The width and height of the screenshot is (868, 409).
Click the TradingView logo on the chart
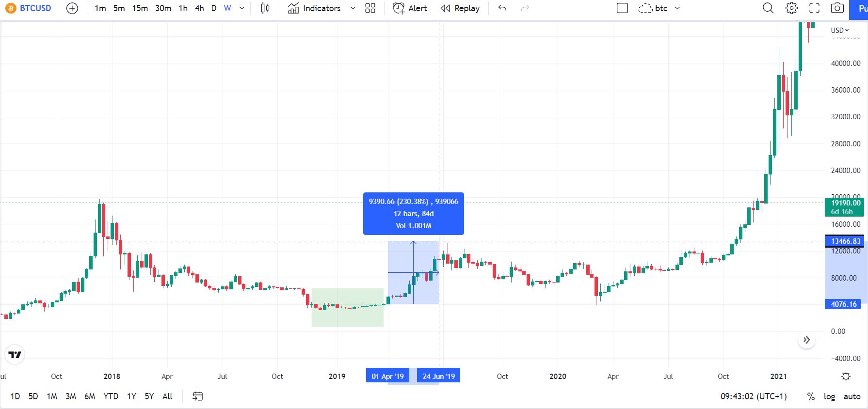coord(15,355)
